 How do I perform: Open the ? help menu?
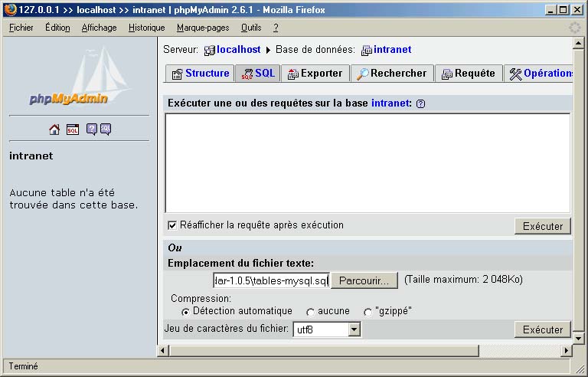pyautogui.click(x=276, y=28)
